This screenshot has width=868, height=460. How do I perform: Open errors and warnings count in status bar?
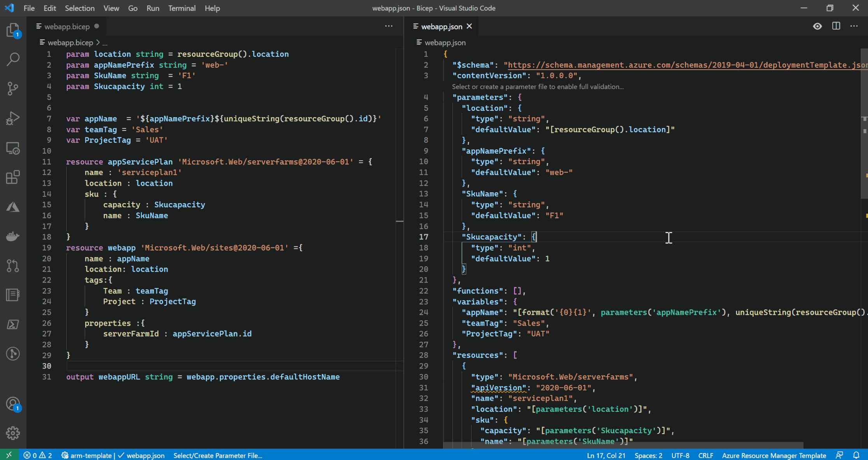point(37,455)
